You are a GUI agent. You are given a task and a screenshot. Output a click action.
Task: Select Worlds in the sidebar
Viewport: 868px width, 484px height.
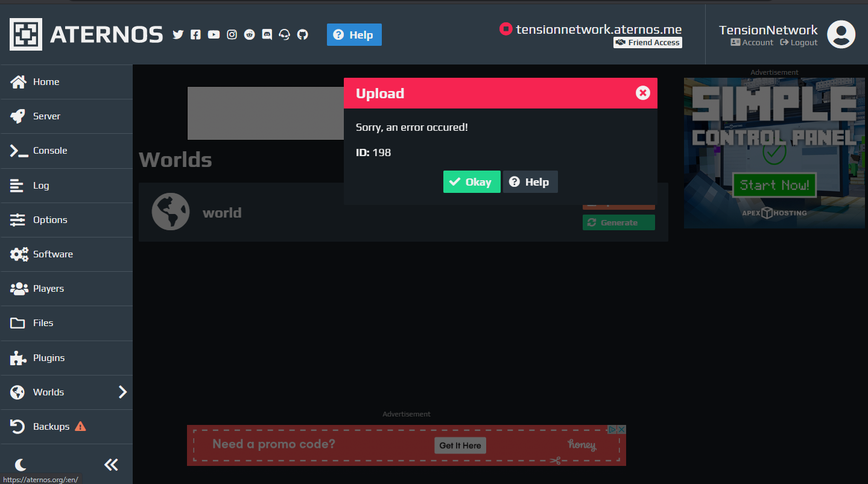(x=66, y=392)
